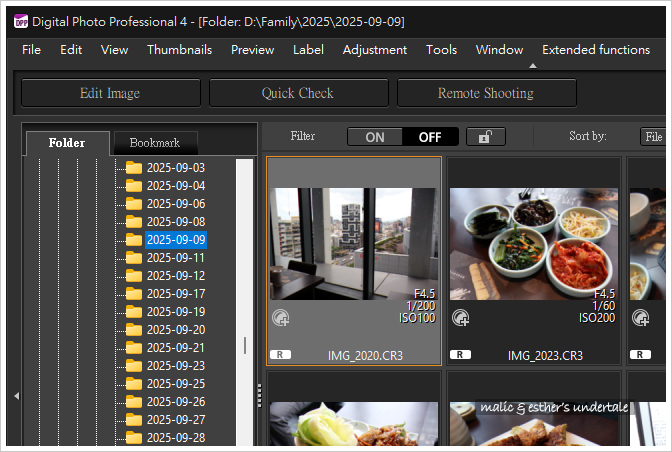Click the RAW badge on IMG_2020.CR3

pos(280,355)
